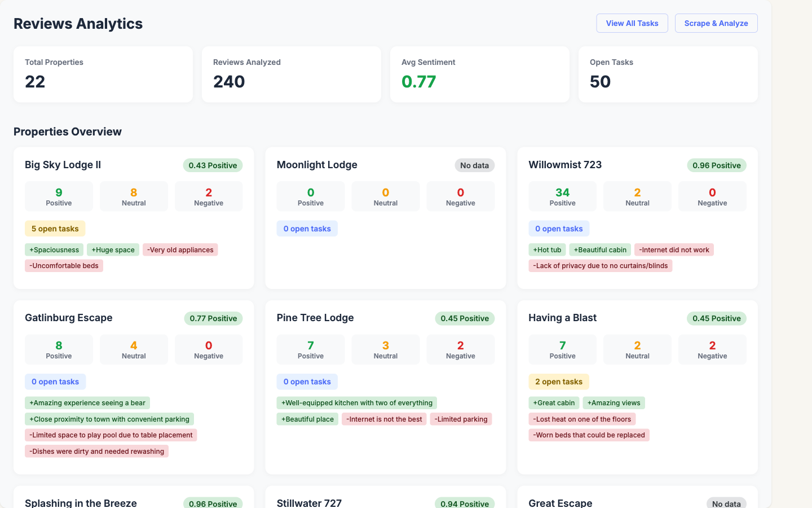Click the 5 open tasks badge

55,229
